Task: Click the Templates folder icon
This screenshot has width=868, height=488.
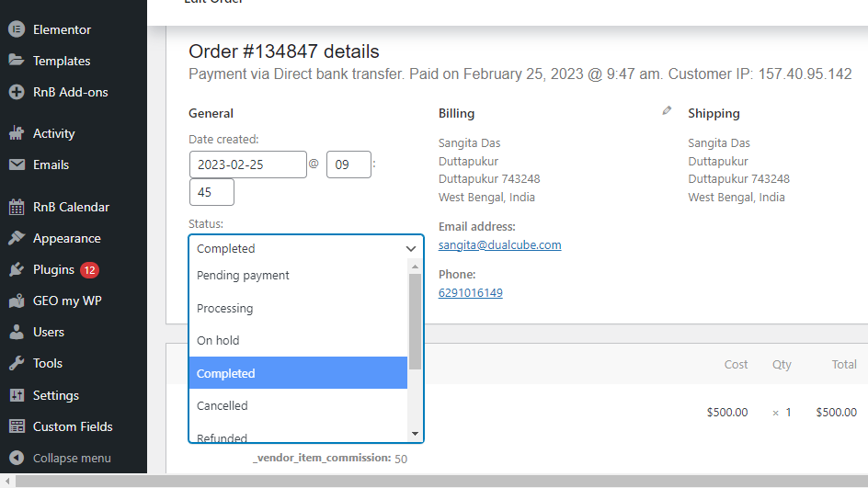Action: (16, 61)
